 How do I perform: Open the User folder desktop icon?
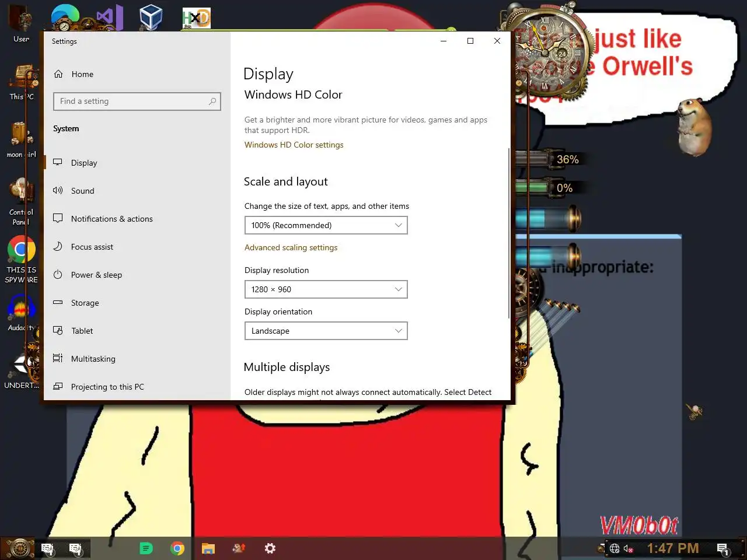(x=22, y=23)
